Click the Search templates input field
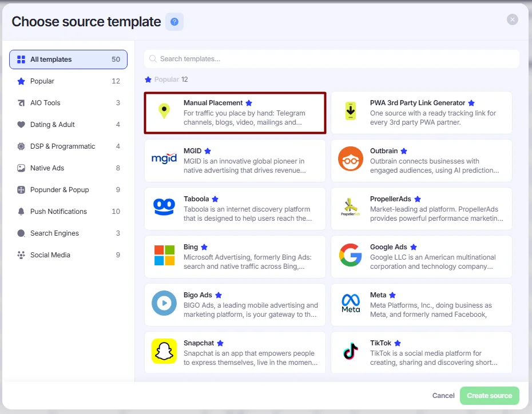 (331, 59)
